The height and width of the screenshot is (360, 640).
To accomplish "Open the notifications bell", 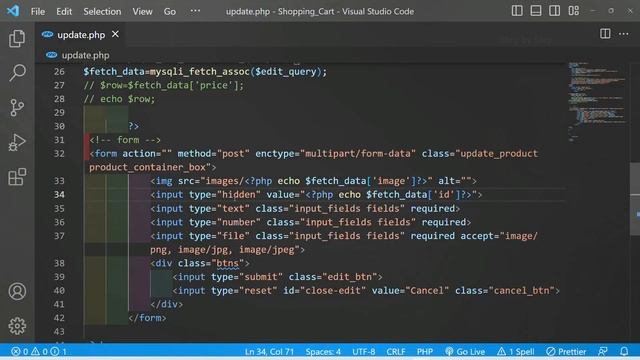I will [624, 351].
